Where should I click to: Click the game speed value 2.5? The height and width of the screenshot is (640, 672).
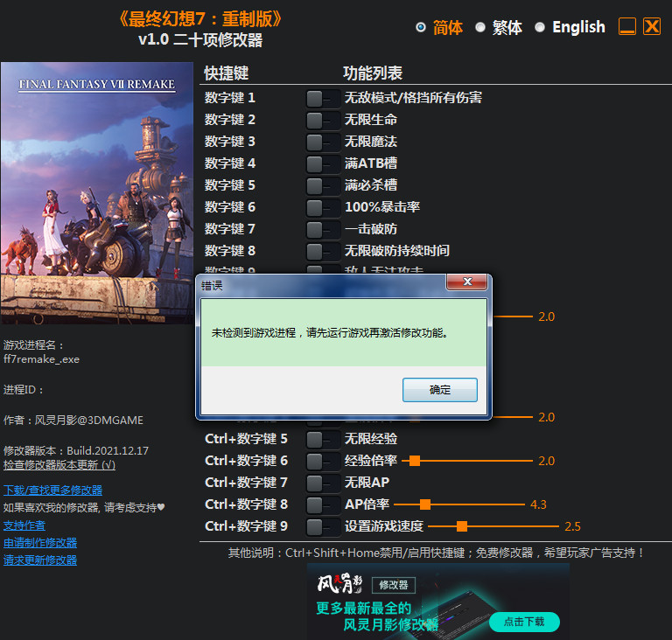click(572, 526)
